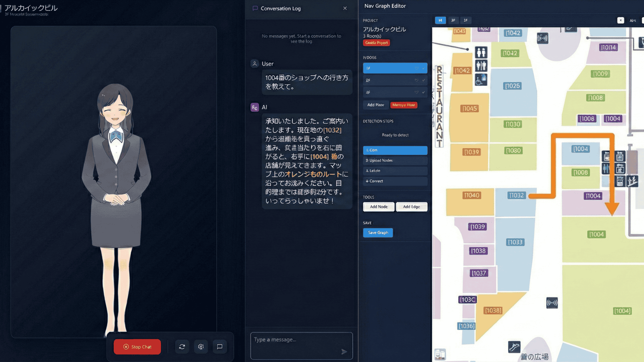Click the wheelchair accessible restroom icon on map

481,80
